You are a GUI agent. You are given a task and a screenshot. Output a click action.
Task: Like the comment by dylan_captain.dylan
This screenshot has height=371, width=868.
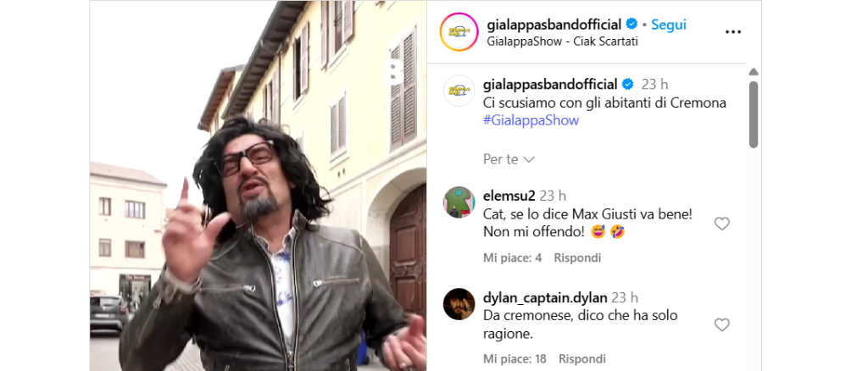722,324
